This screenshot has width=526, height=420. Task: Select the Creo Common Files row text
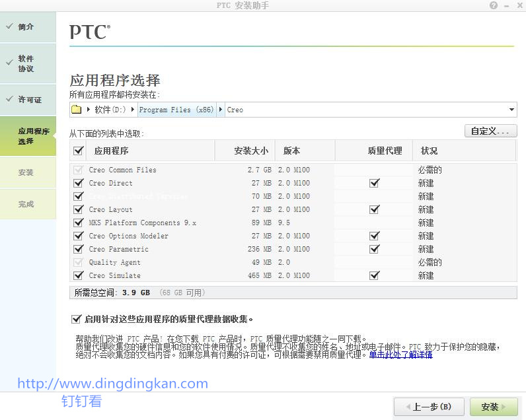[122, 170]
